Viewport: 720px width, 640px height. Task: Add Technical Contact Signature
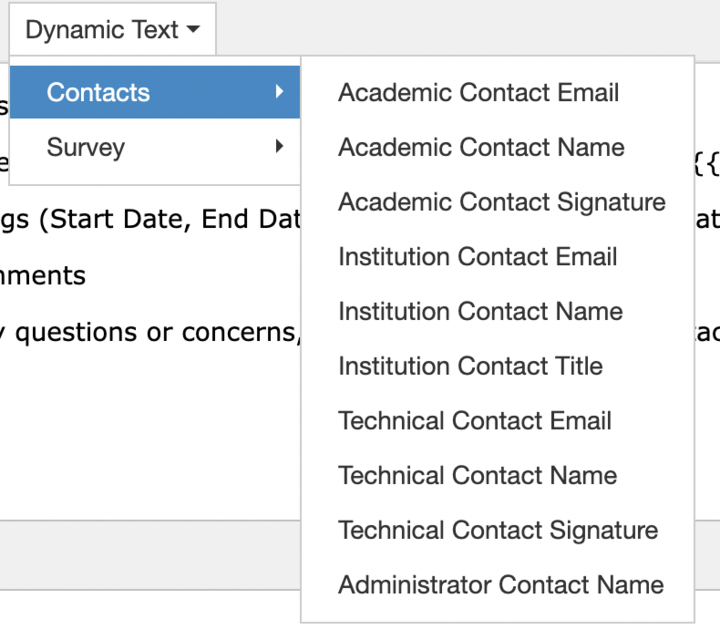click(x=498, y=530)
